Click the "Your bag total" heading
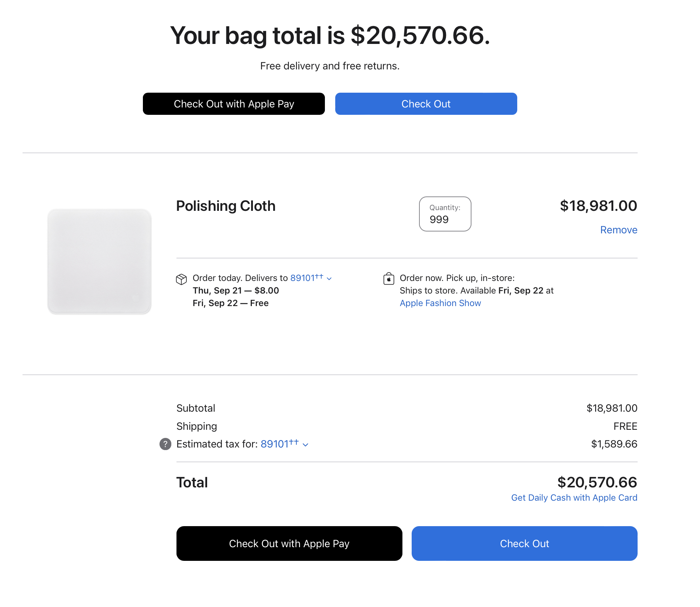This screenshot has width=700, height=607. click(x=330, y=36)
